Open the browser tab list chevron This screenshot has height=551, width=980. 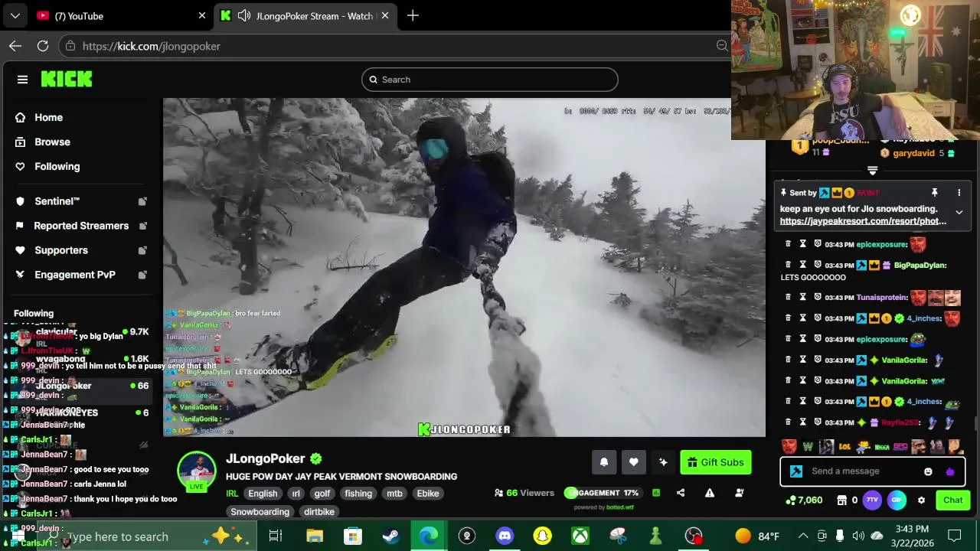coord(15,15)
